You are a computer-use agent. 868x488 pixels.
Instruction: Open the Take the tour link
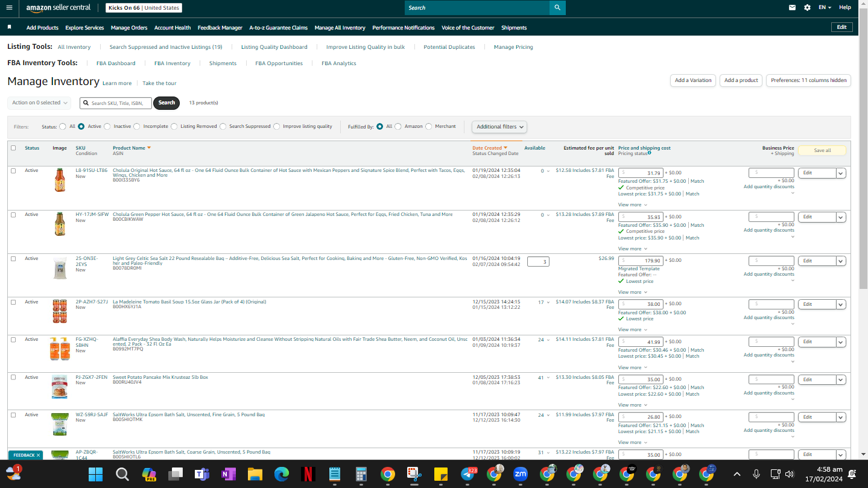pos(159,83)
